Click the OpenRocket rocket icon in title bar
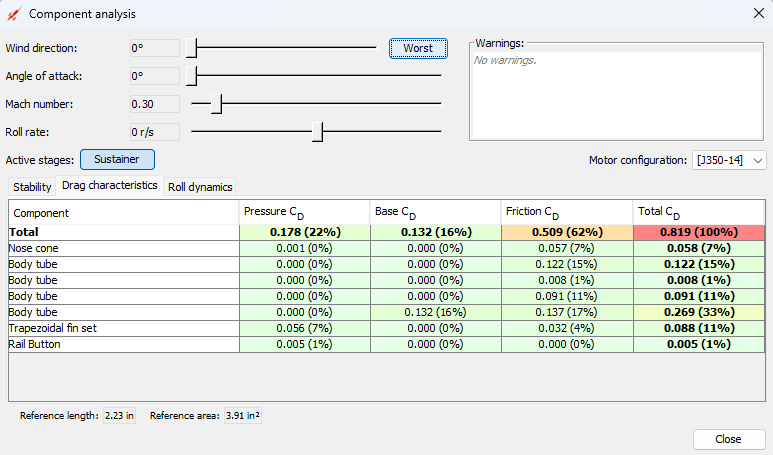This screenshot has width=773, height=455. click(13, 14)
